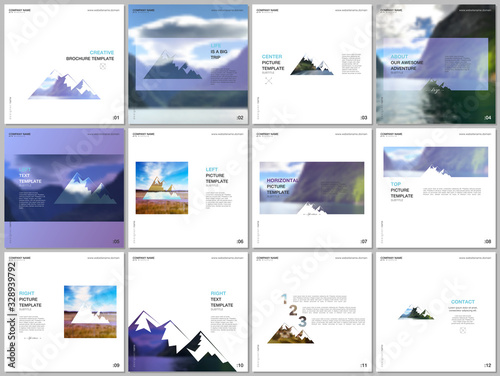The height and width of the screenshot is (376, 500).
Task: Click the brown mountain triangle on page 11
Action: click(291, 333)
